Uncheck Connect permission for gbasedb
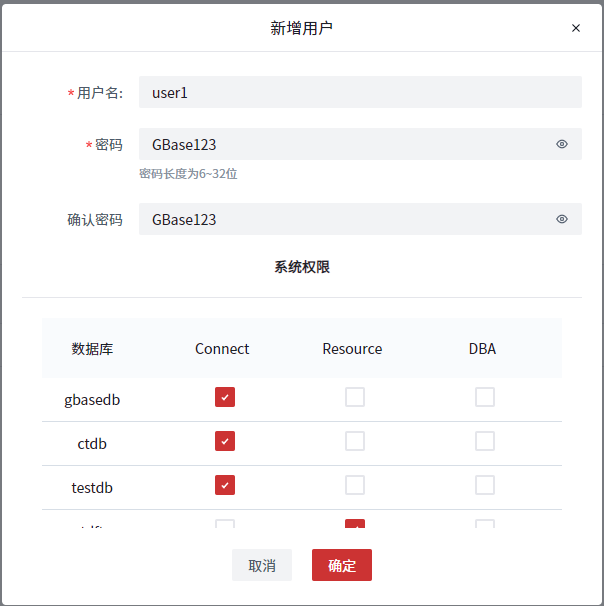604x606 pixels. point(225,397)
